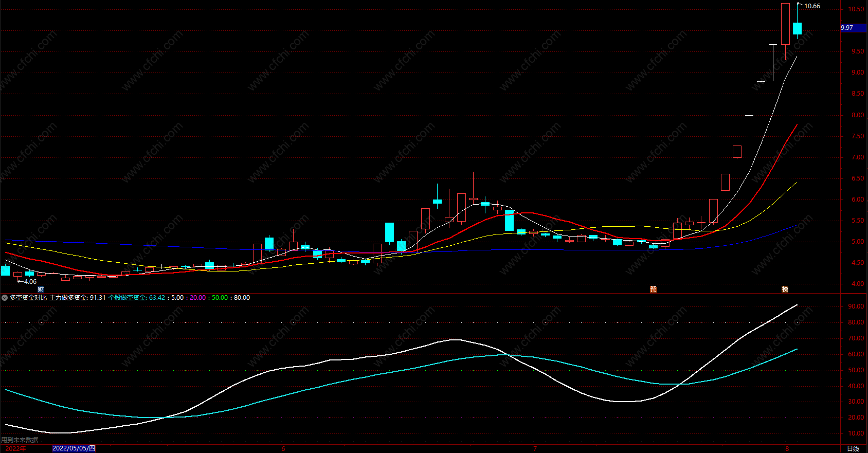Click month 6 marker on time axis
This screenshot has height=453, width=868.
(283, 449)
